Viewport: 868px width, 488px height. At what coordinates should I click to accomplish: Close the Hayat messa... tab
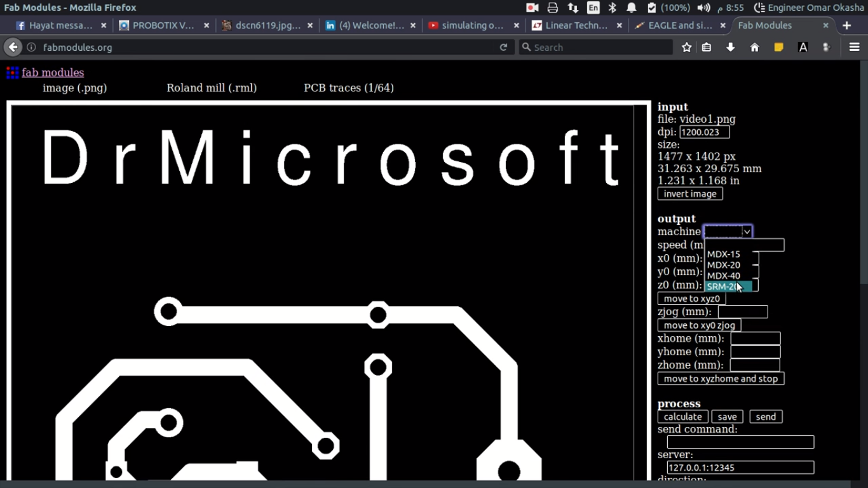pos(104,25)
